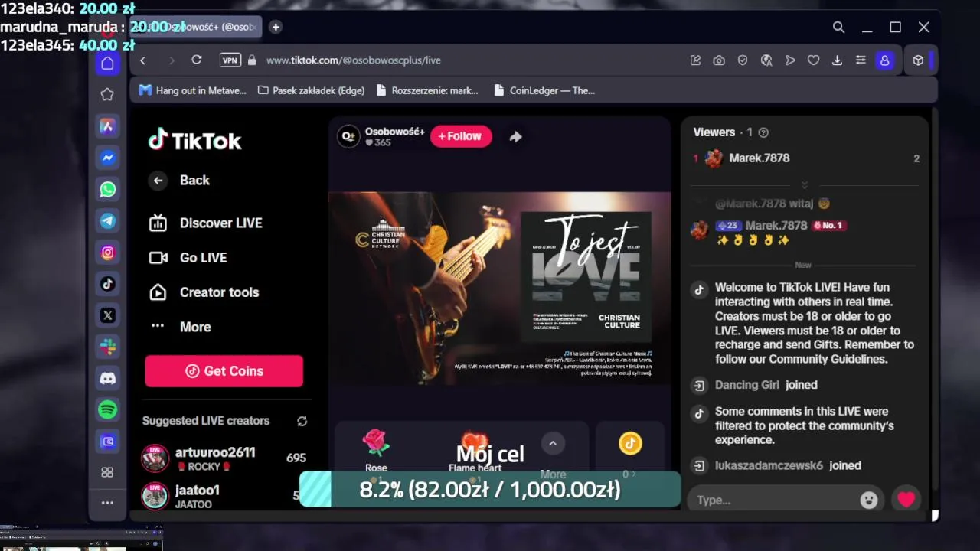
Task: Open wallet icon in Opera sidebar
Action: tap(107, 441)
